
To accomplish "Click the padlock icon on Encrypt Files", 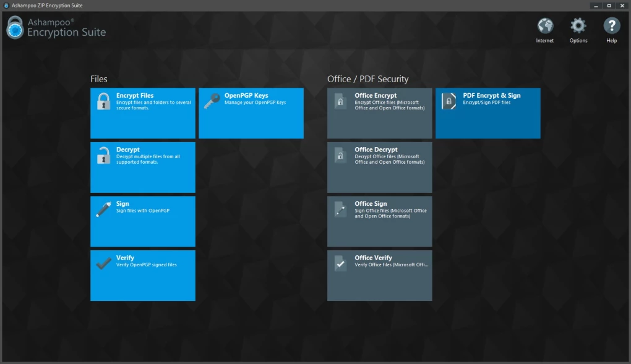I will 104,101.
